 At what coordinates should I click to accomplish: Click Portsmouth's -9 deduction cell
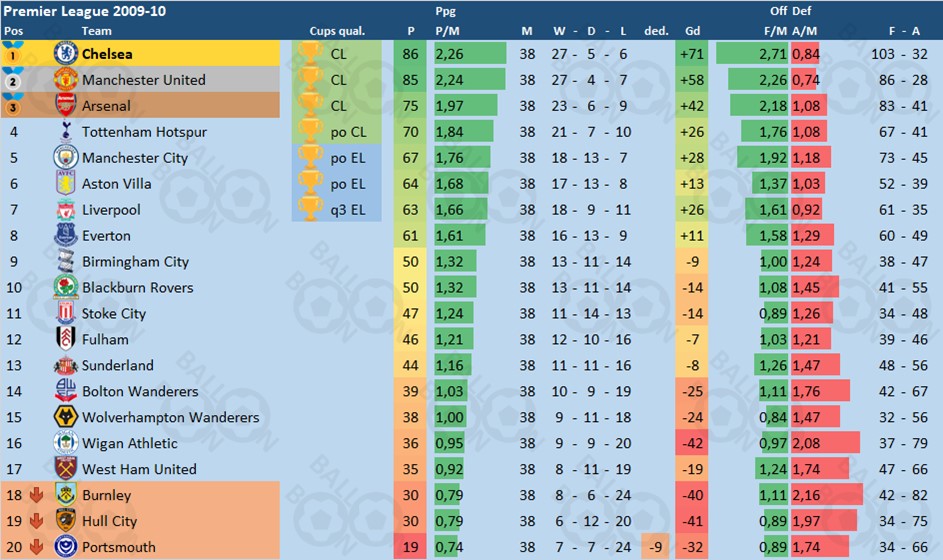click(x=656, y=547)
